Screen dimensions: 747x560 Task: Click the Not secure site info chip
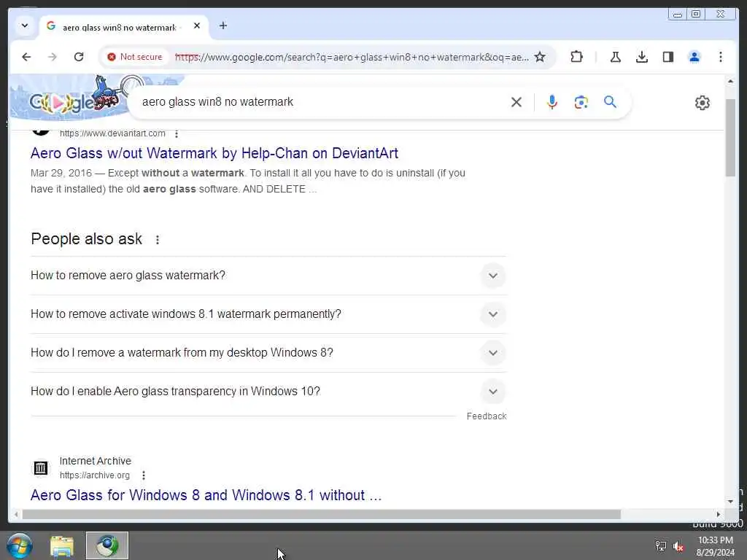[x=135, y=57]
